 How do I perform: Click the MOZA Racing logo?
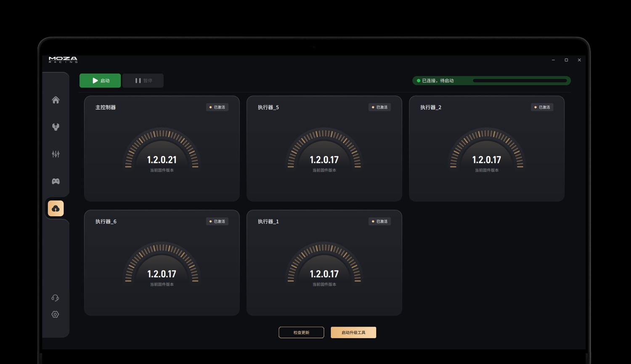[x=63, y=60]
